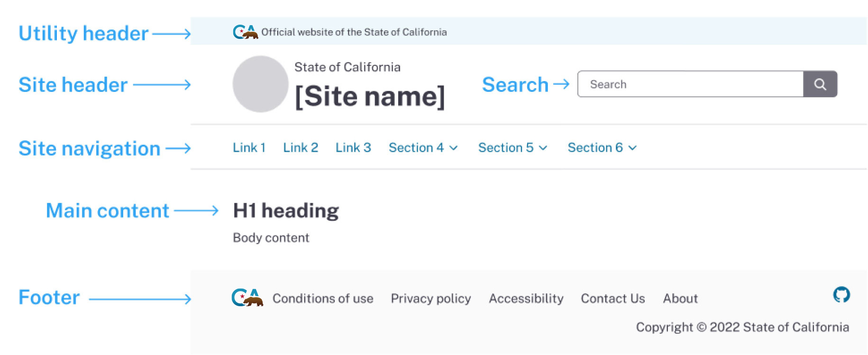Image resolution: width=868 pixels, height=355 pixels.
Task: Open the Conditions of use link
Action: click(x=323, y=299)
